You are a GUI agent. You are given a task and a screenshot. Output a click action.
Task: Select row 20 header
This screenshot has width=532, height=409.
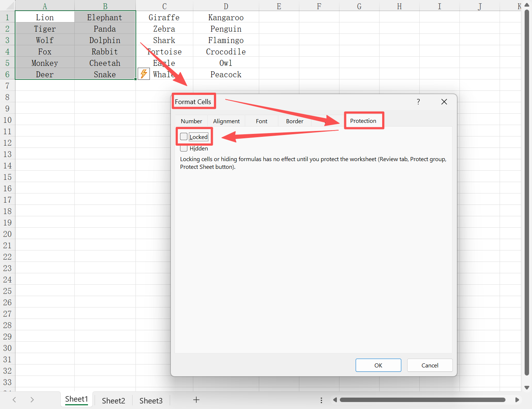pyautogui.click(x=7, y=234)
